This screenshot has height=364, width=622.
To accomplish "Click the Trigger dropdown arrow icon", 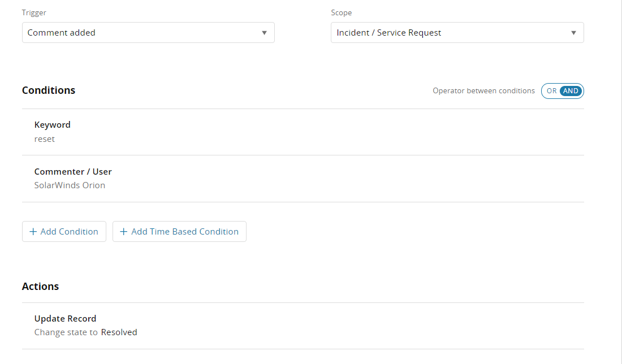I will (x=264, y=33).
